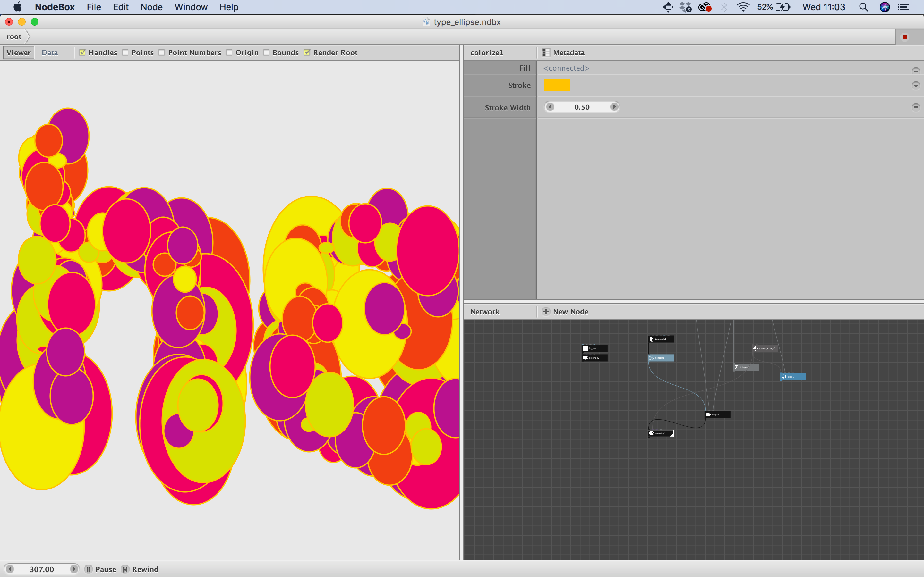Toggle the Bounds checkbox
This screenshot has height=577, width=924.
(267, 53)
